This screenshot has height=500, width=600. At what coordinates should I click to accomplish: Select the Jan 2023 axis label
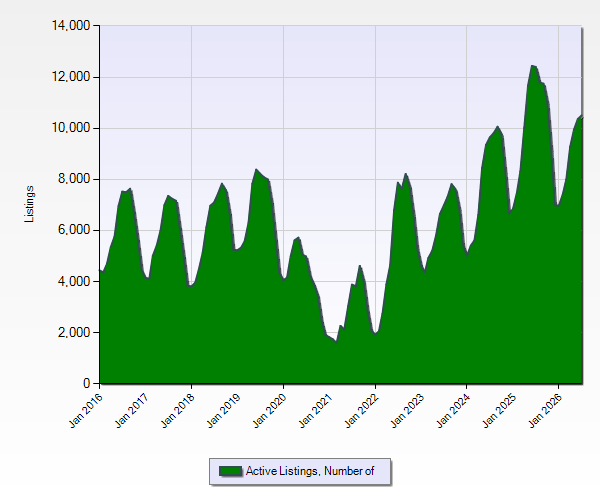tap(408, 410)
